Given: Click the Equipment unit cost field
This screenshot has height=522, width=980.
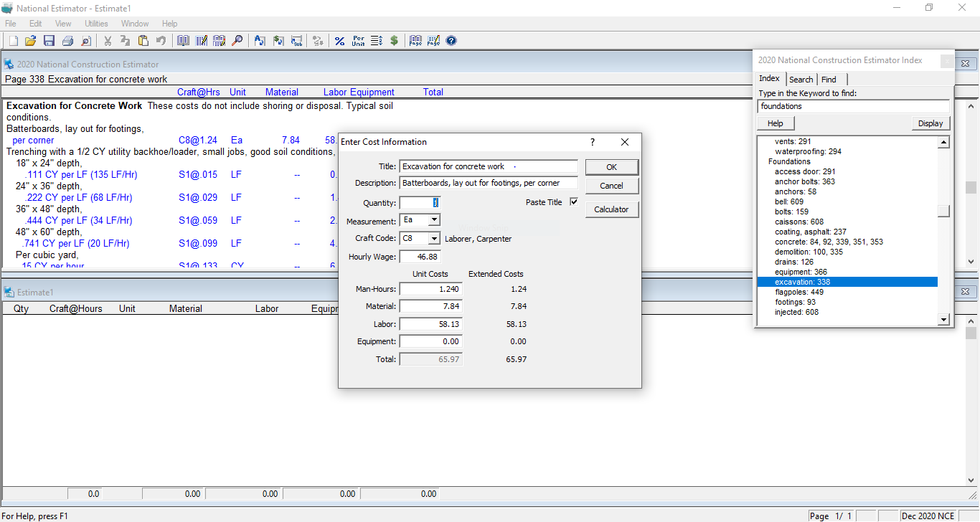Looking at the screenshot, I should [x=431, y=341].
